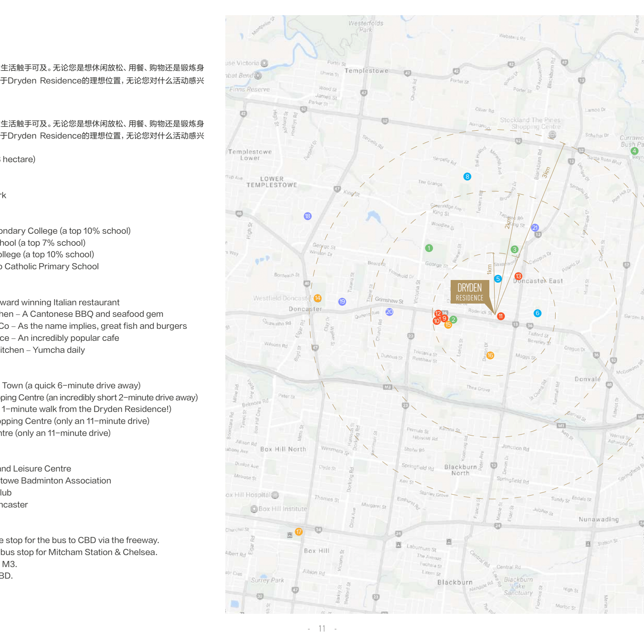Select the green number 1 map marker
The width and height of the screenshot is (644, 644).
(x=429, y=248)
